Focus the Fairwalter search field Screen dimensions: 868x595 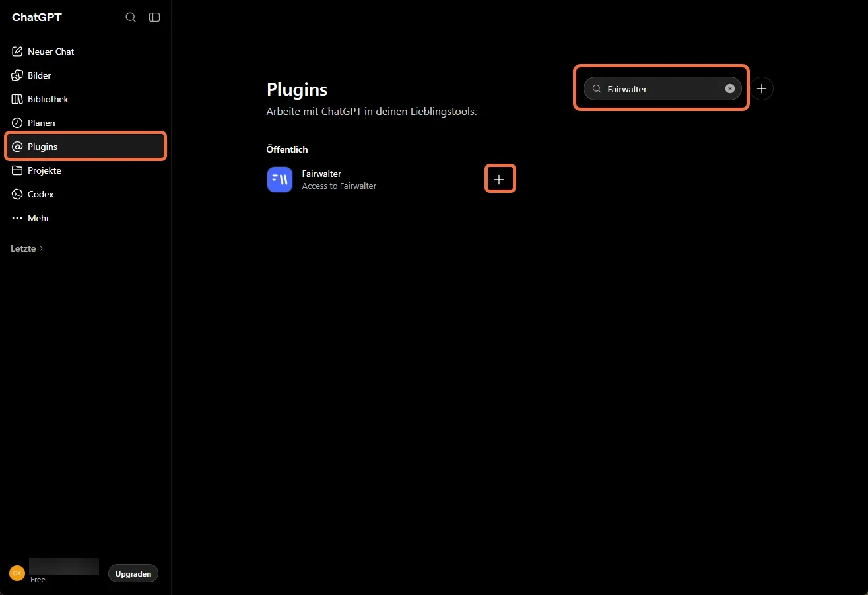(662, 88)
